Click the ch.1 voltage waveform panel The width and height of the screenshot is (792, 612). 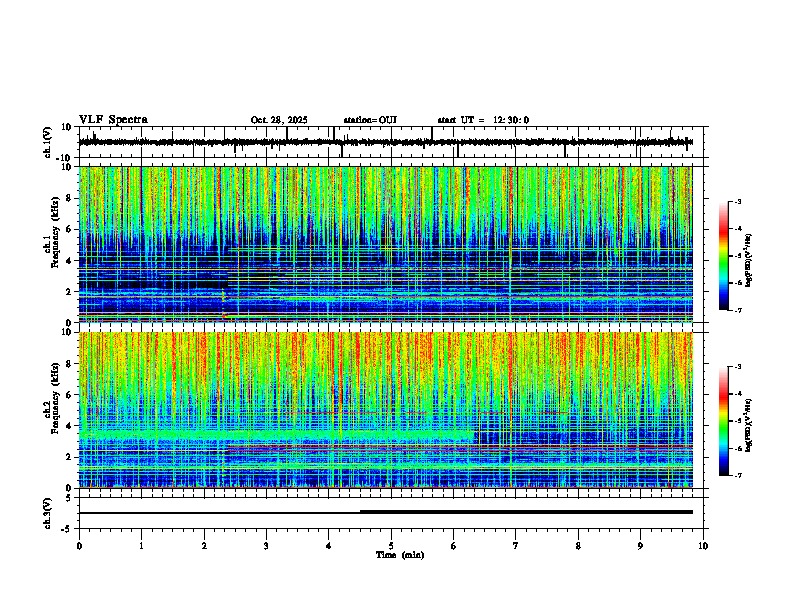coord(393,142)
